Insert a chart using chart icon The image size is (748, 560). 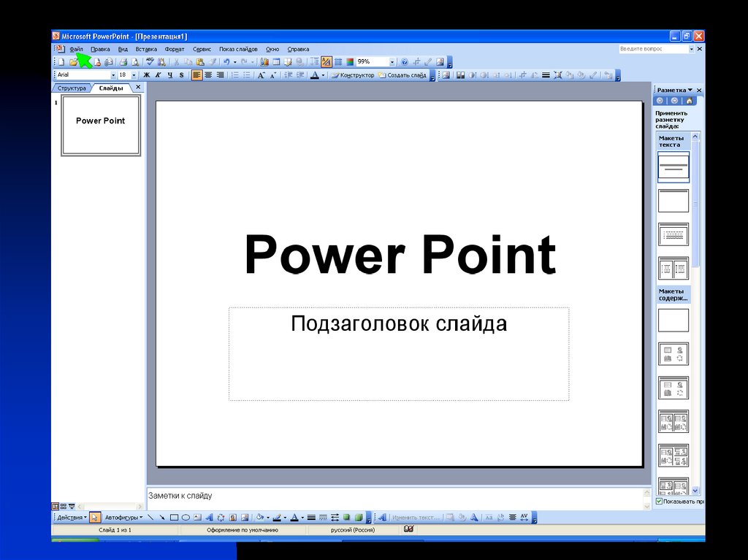click(x=264, y=62)
